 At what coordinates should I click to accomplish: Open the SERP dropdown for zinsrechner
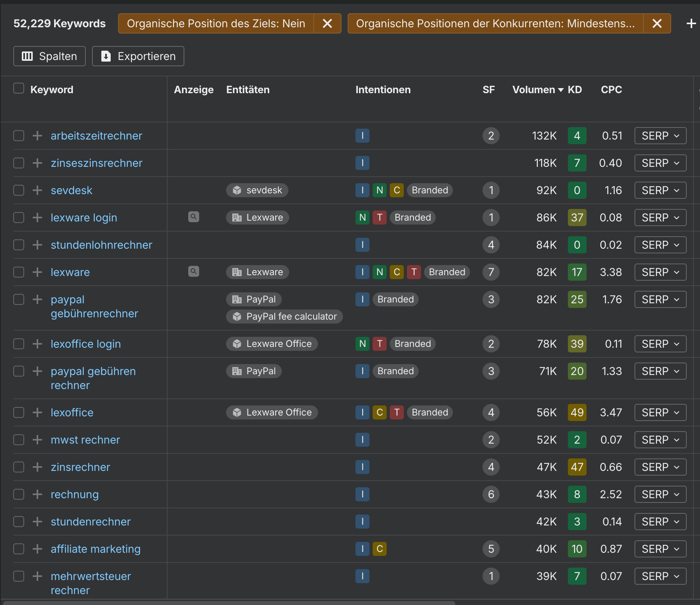click(661, 467)
